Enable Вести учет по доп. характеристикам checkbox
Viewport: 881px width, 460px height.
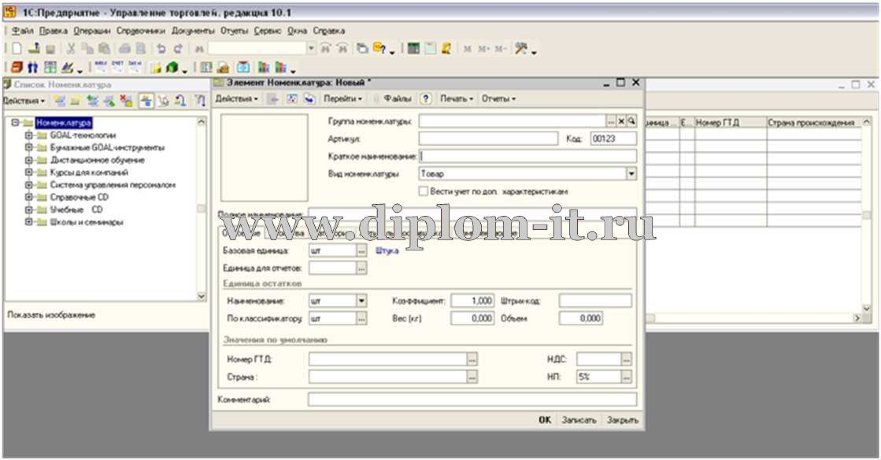tap(424, 190)
